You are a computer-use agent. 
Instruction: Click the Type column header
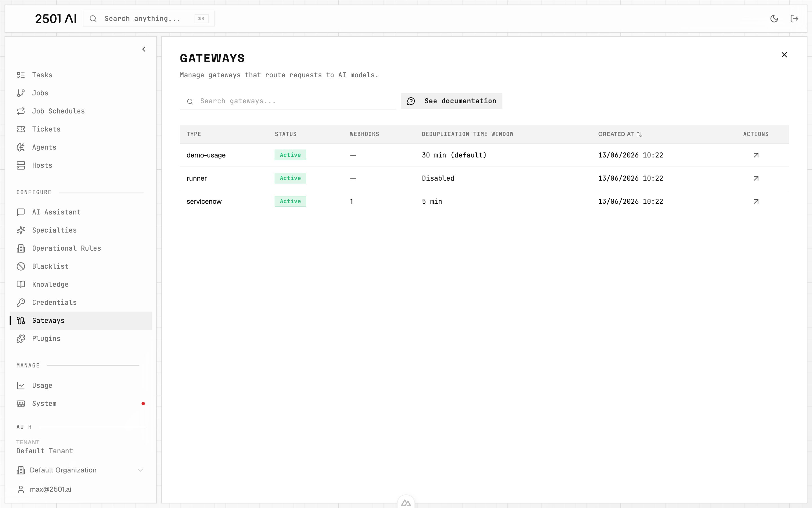(194, 134)
